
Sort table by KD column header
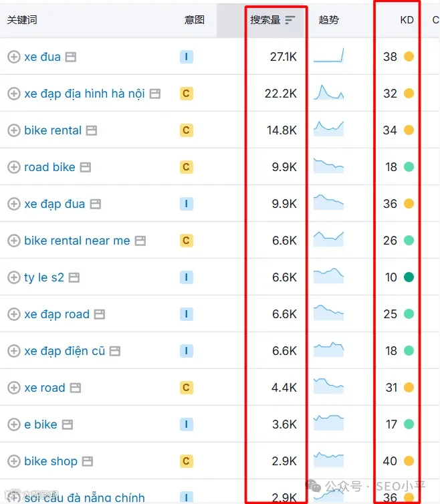click(x=407, y=20)
